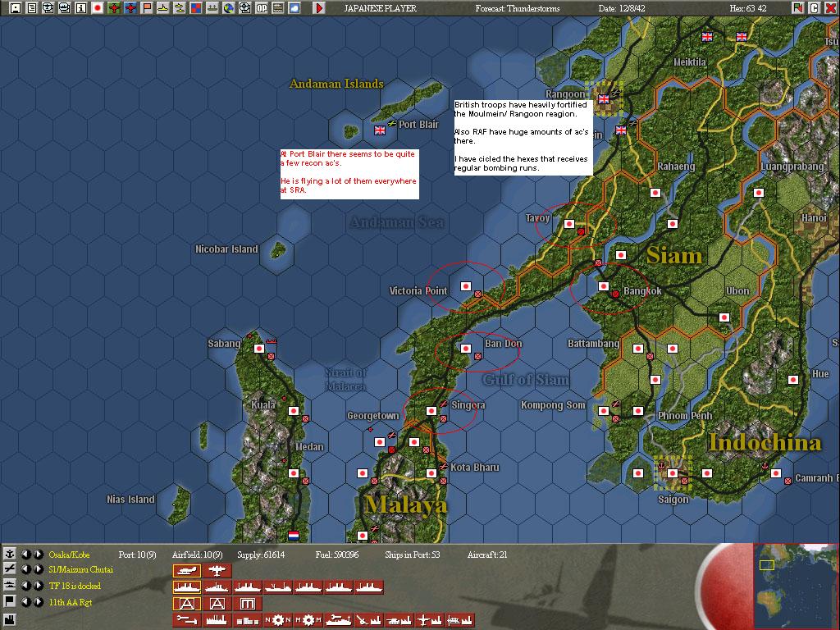Image resolution: width=840 pixels, height=630 pixels.
Task: Click the aircraft icon beside S1/Maizuru Chutai
Action: [10, 569]
